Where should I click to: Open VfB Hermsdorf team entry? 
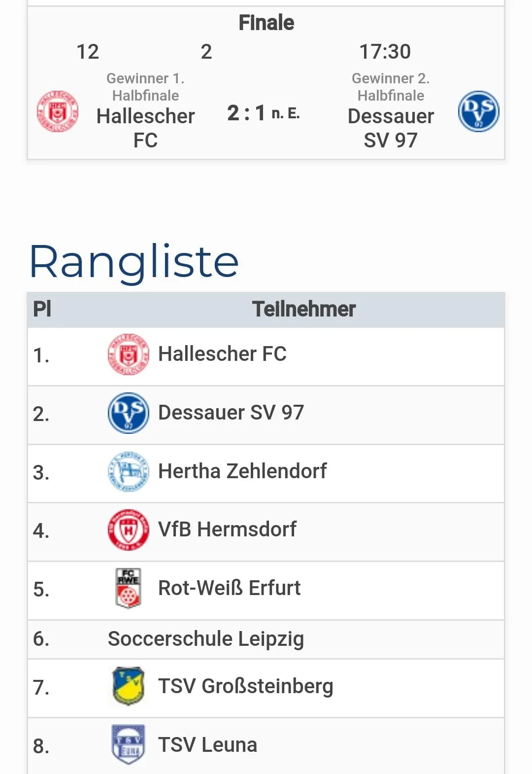pos(227,529)
